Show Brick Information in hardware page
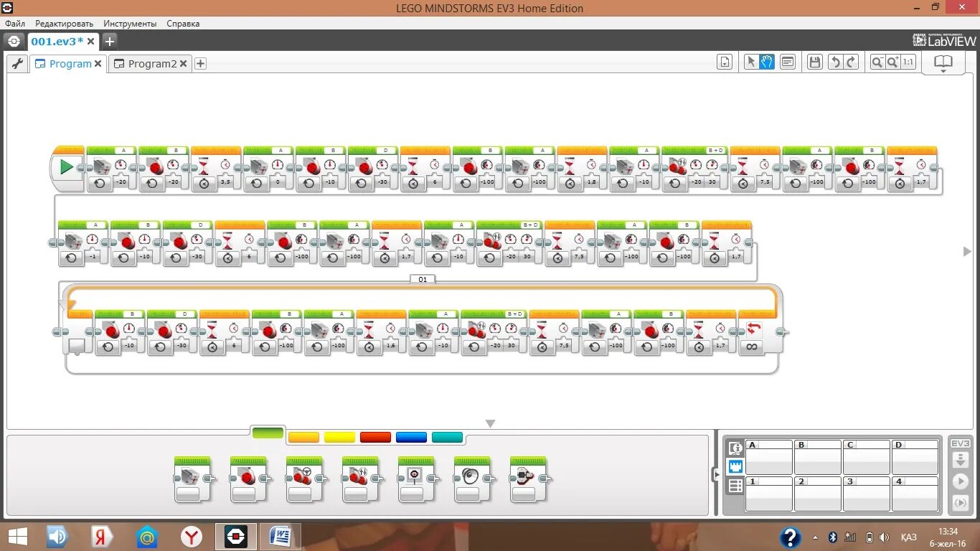The width and height of the screenshot is (980, 551). click(735, 448)
